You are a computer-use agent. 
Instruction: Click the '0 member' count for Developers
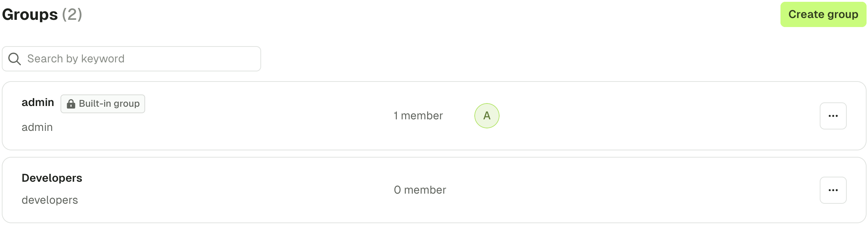(x=420, y=190)
